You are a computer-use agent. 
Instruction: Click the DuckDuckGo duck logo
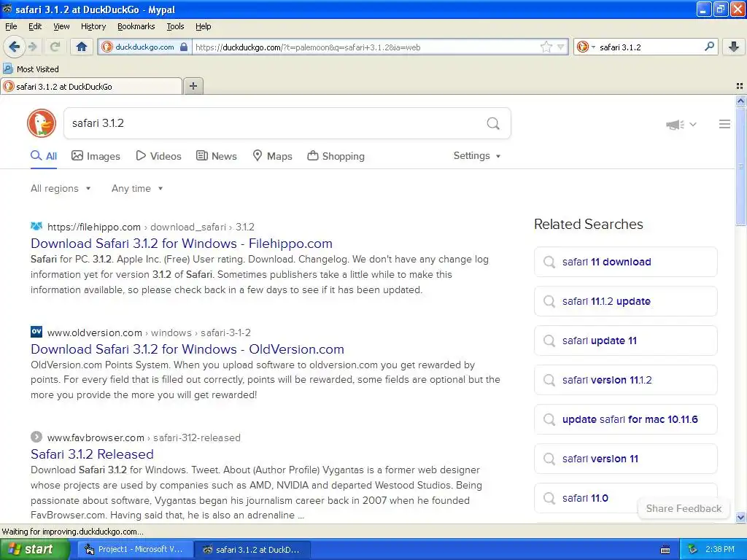pos(42,123)
